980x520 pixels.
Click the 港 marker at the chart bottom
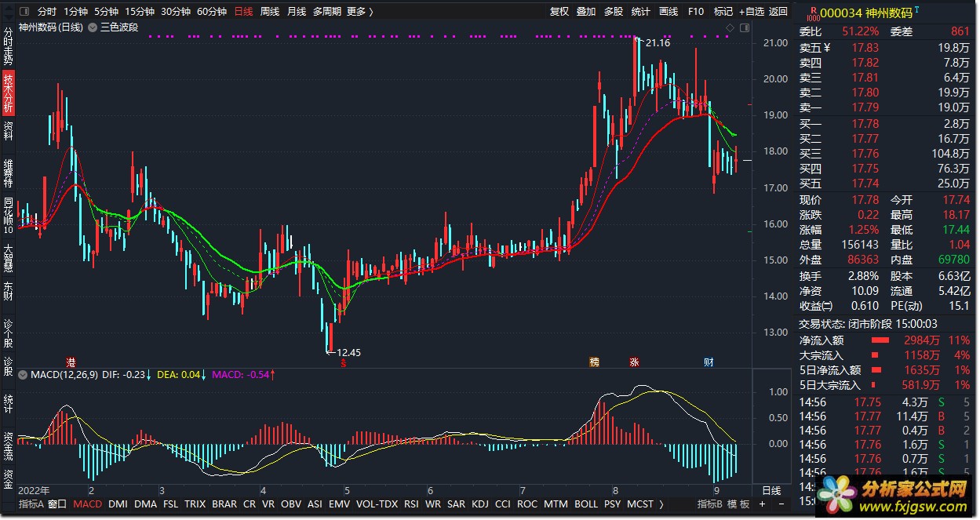click(x=71, y=362)
